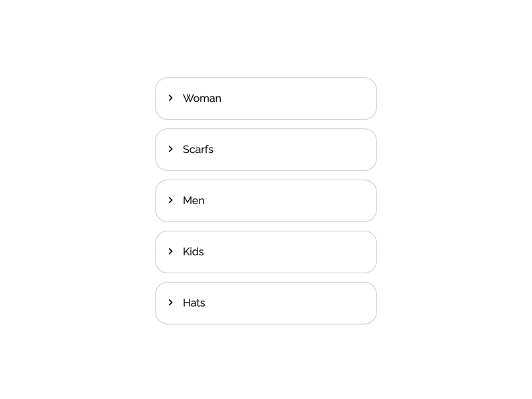532x399 pixels.
Task: Expand the Men accordion section
Action: 265,201
